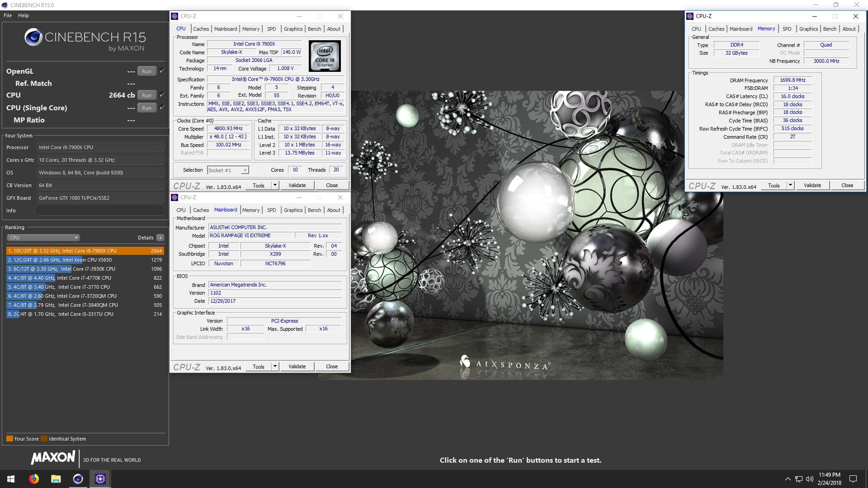This screenshot has height=488, width=868.
Task: Expand Tools dropdown arrow in top CPU-Z window
Action: [x=275, y=185]
